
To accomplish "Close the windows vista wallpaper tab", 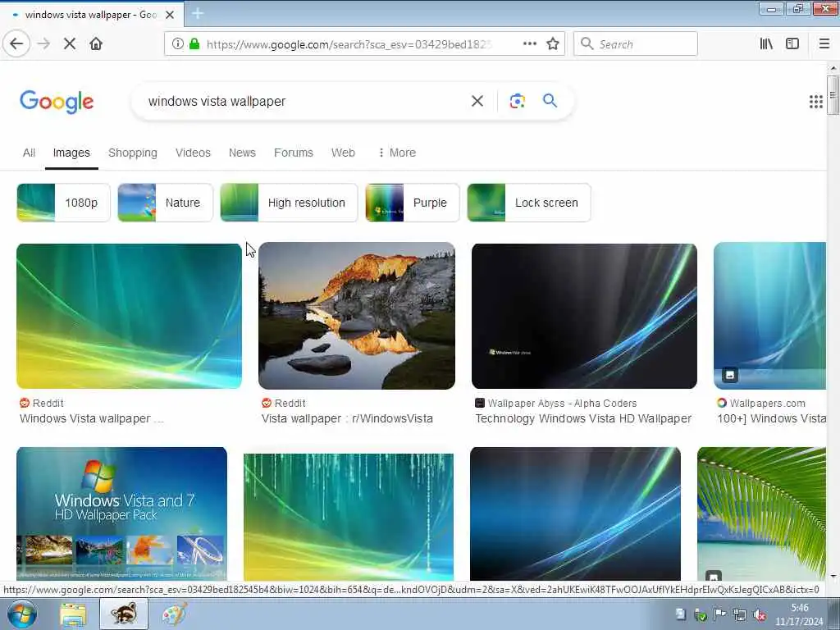I will click(170, 15).
